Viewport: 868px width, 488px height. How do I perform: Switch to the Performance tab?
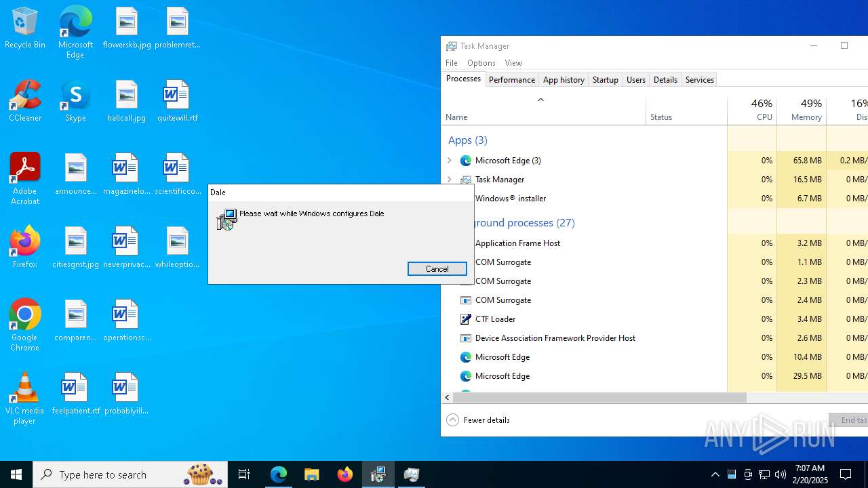point(512,80)
